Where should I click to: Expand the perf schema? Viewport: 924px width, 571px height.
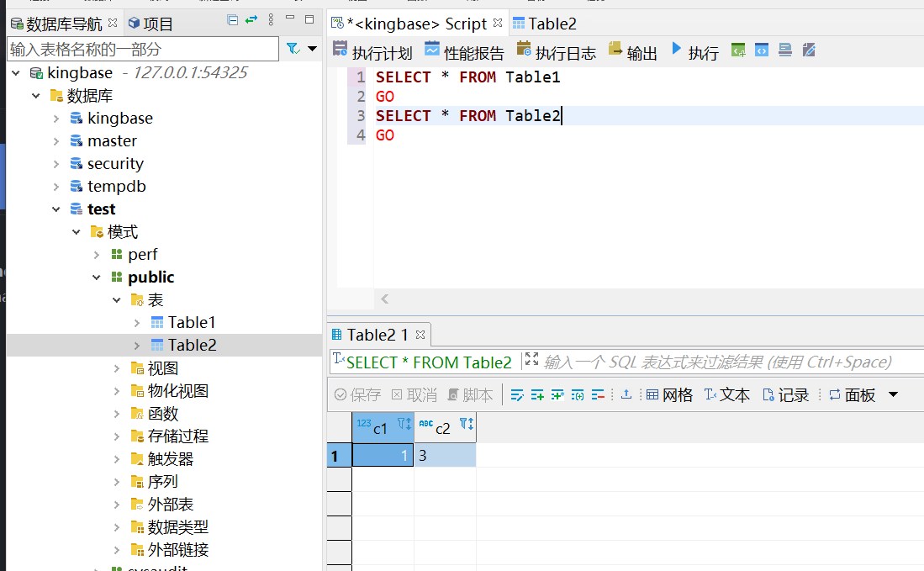(x=97, y=255)
